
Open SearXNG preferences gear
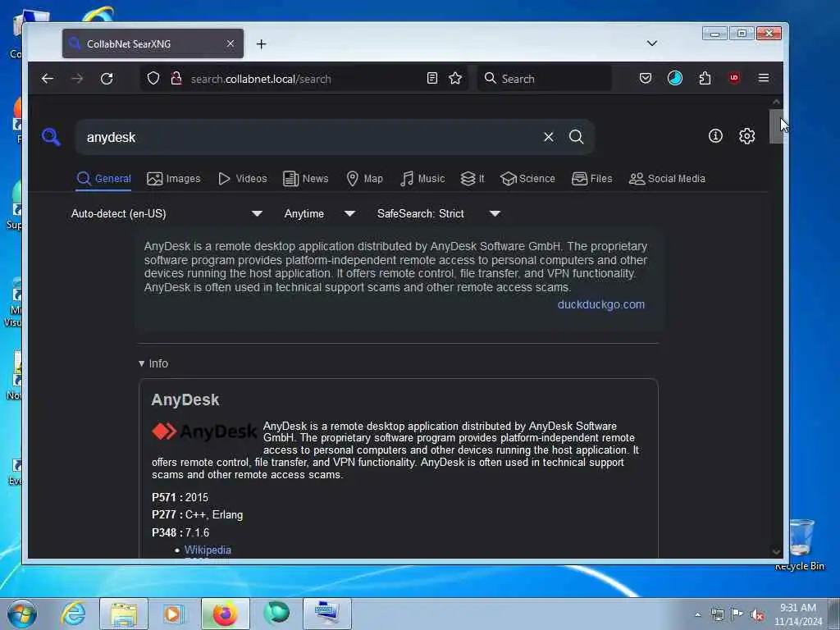pos(746,136)
